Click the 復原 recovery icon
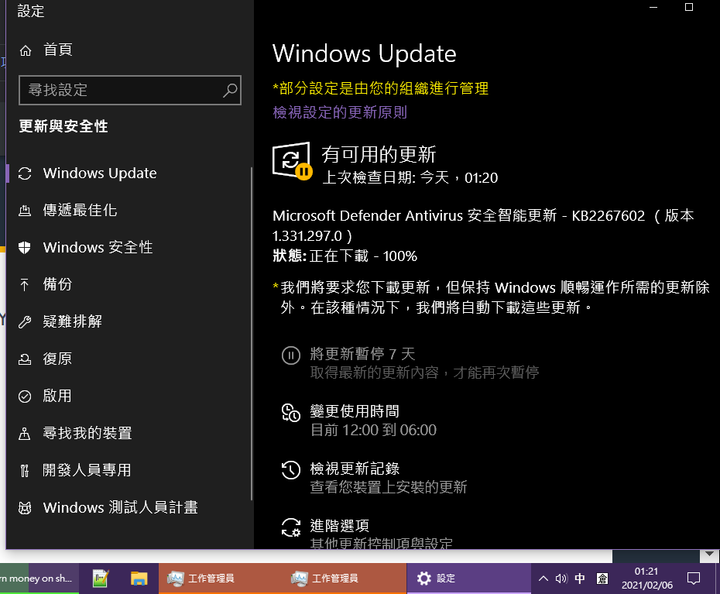Screen dimensions: 720x594 [x=25, y=359]
